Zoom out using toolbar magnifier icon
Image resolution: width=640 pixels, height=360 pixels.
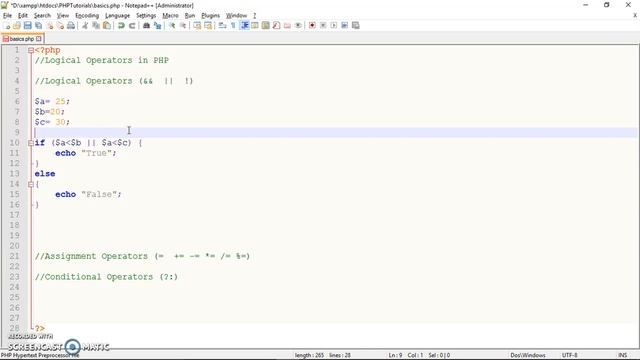pyautogui.click(x=183, y=25)
